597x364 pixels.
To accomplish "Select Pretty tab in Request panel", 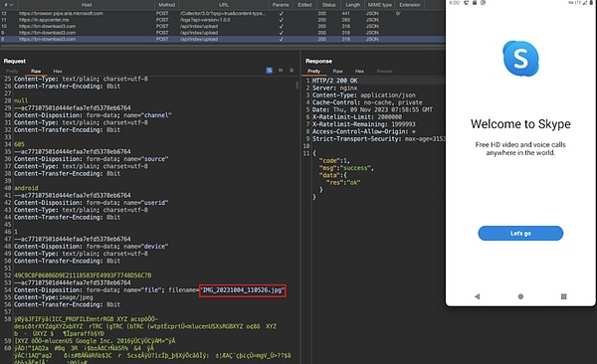I will tap(12, 72).
